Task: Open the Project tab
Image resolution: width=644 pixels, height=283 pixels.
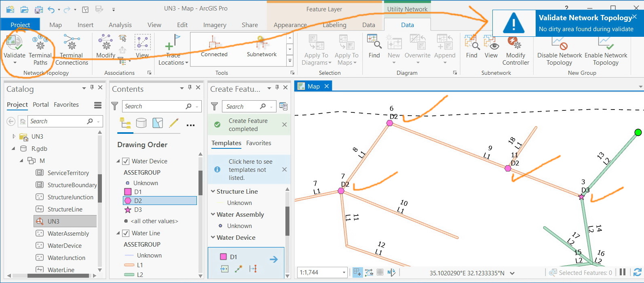Action: point(20,25)
